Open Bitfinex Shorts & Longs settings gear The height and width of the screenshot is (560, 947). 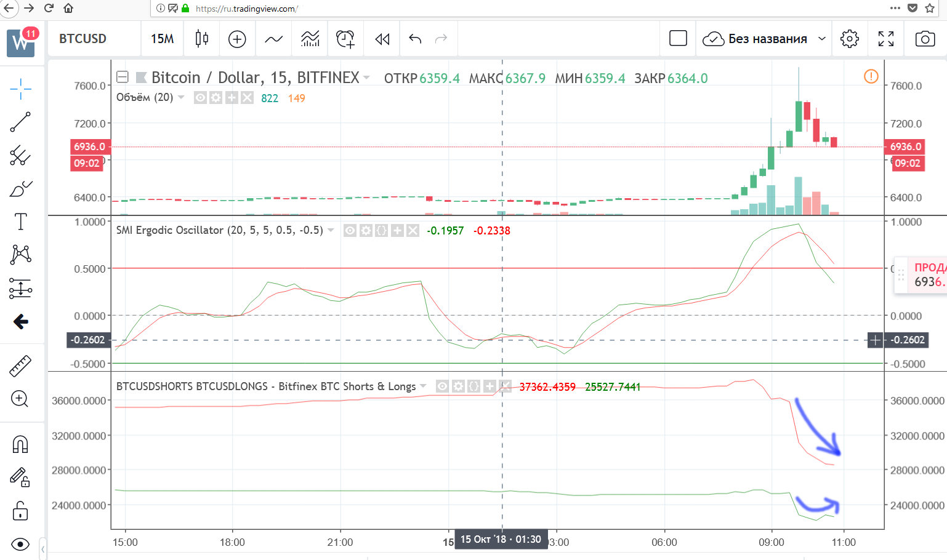point(458,386)
